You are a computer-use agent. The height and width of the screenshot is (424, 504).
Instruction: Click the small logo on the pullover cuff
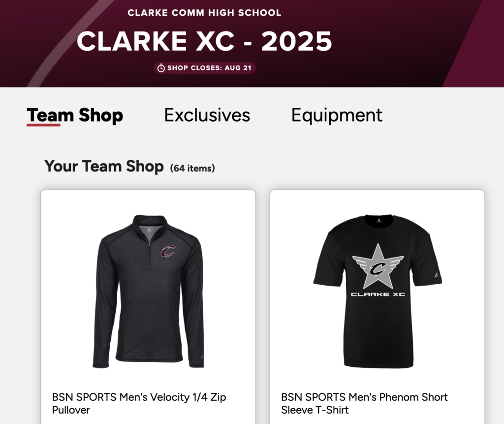[202, 356]
